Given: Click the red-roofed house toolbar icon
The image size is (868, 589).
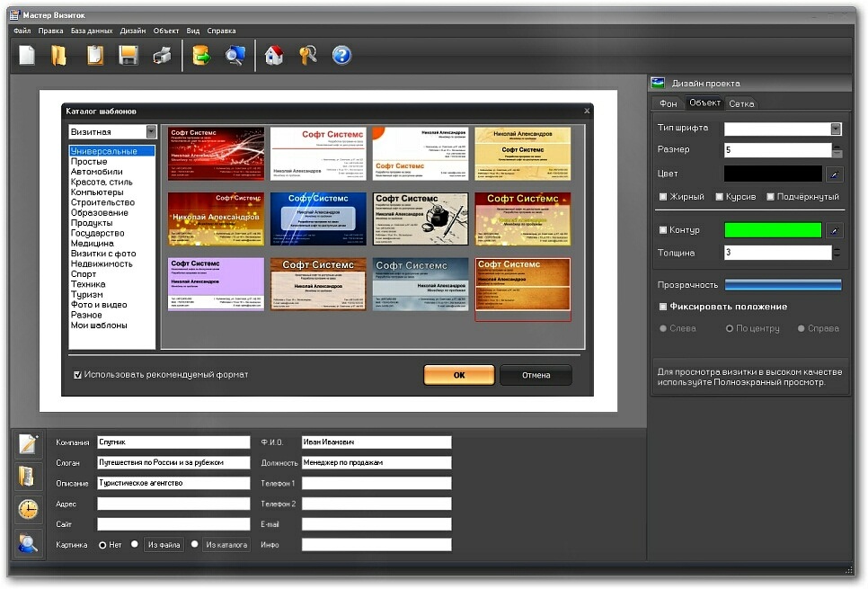Looking at the screenshot, I should (274, 56).
